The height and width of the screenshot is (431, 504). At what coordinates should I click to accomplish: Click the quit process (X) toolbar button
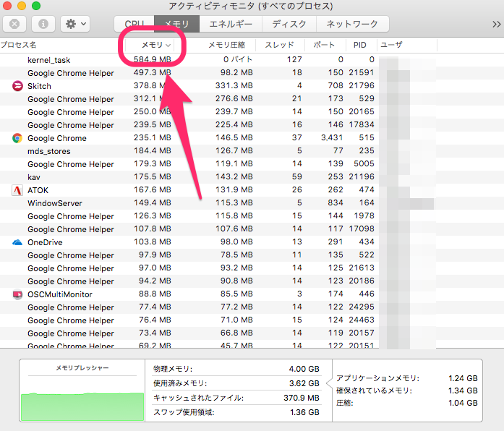click(14, 24)
